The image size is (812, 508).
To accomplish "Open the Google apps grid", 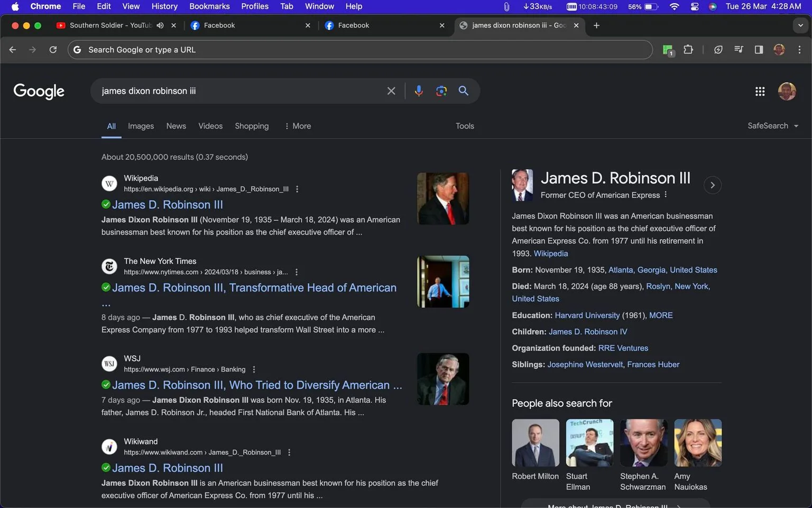I will coord(760,92).
